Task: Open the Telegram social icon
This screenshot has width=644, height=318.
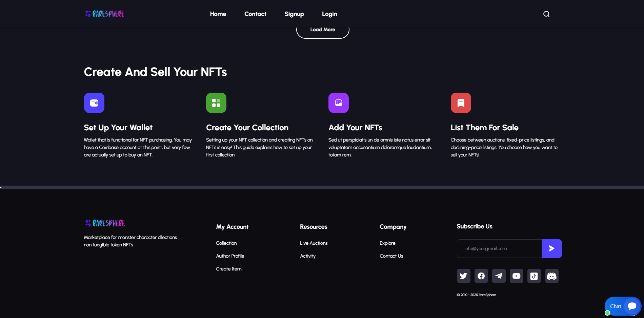Action: coord(499,276)
